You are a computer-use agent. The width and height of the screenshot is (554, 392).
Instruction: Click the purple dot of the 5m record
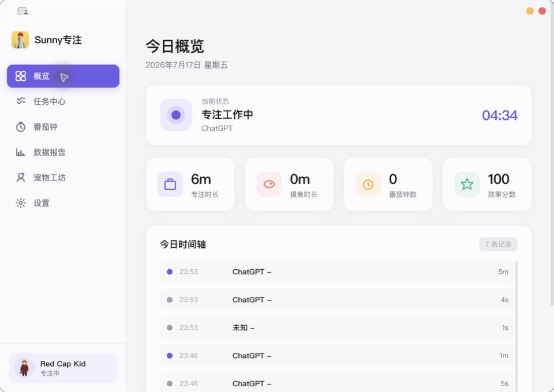point(170,272)
